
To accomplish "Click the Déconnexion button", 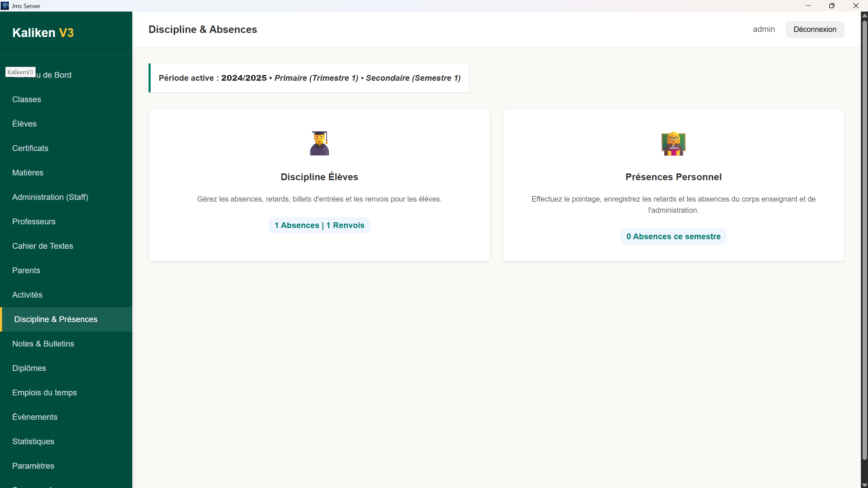I will pos(814,30).
